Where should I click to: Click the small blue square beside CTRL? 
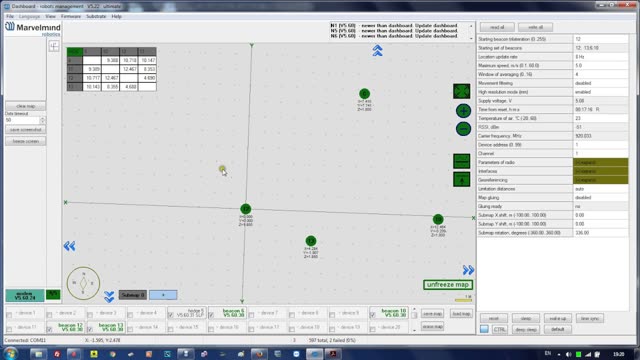[x=484, y=329]
